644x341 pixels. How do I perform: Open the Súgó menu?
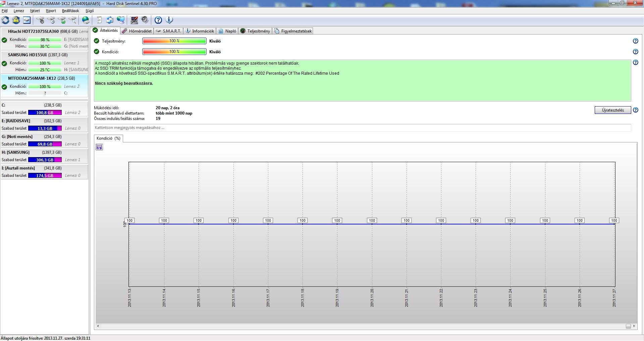click(90, 11)
